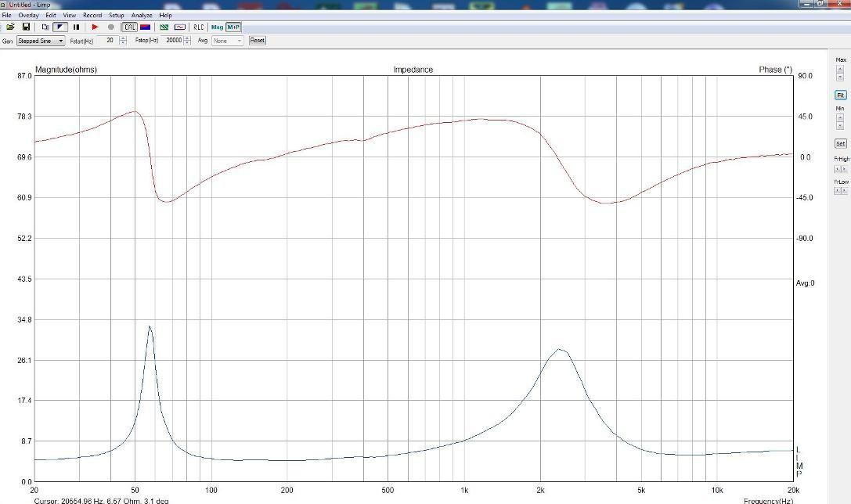Open the green hatched overlay icon
The image size is (851, 504).
[x=164, y=27]
